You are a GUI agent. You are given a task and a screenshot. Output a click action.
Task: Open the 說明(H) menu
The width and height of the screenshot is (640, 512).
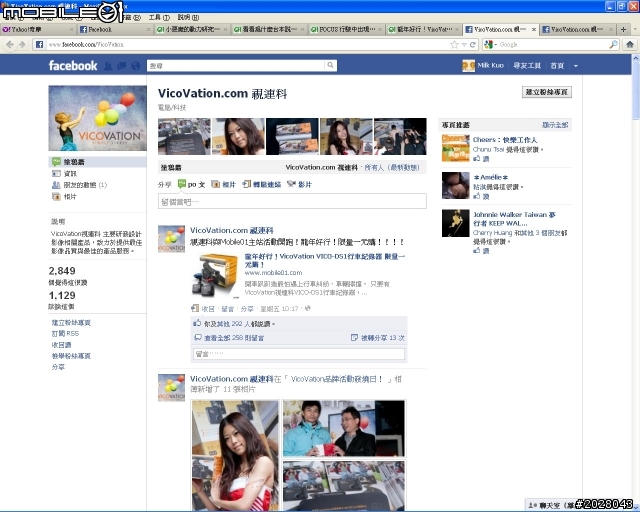click(x=189, y=18)
